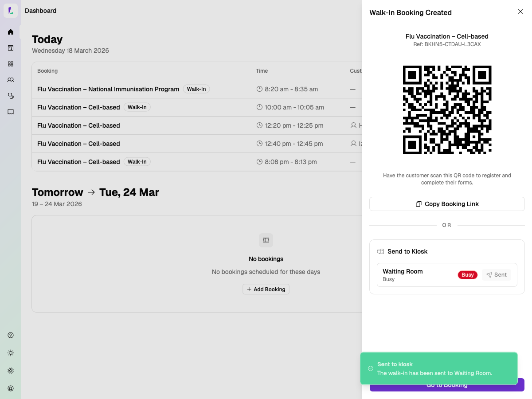This screenshot has height=399, width=532.
Task: Click the Sent to kiosk notification checkmark icon
Action: [x=371, y=368]
